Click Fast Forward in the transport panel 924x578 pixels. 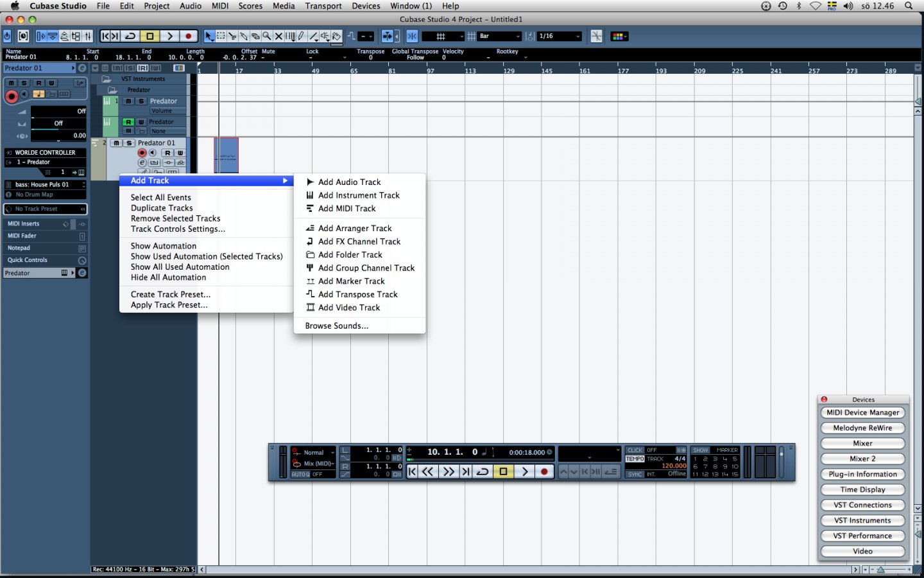(x=449, y=471)
